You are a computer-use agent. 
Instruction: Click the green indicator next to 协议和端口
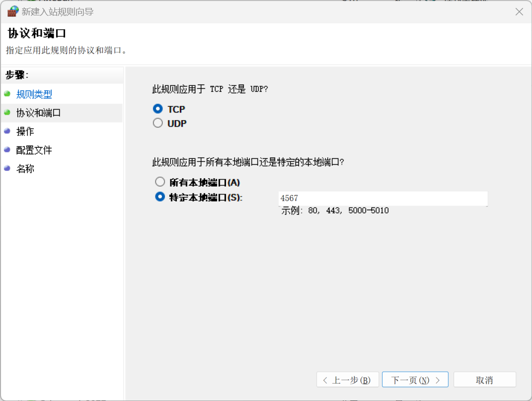point(7,113)
